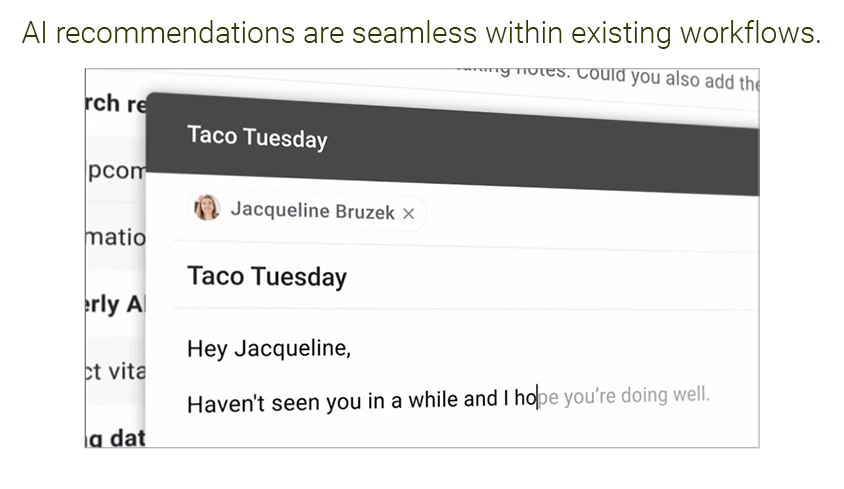Open inbox item showing 'matio'
Image resolution: width=844 pixels, height=489 pixels.
116,237
